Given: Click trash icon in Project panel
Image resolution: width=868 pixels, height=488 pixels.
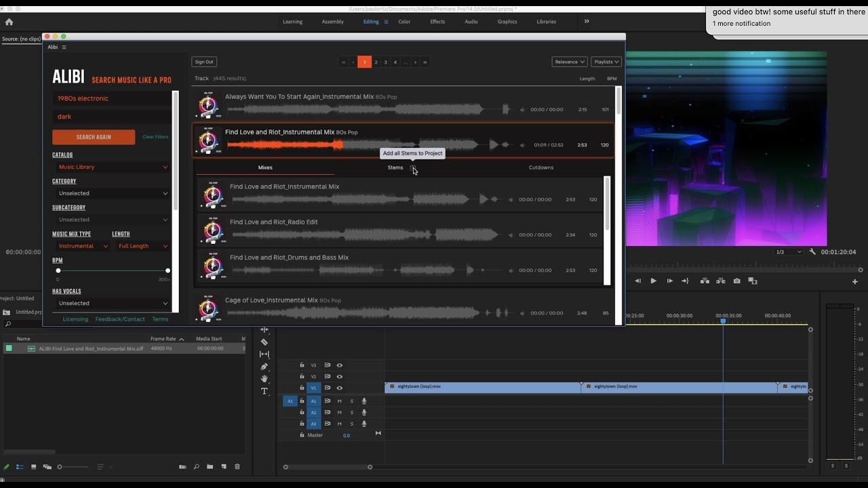Looking at the screenshot, I should pos(237,467).
